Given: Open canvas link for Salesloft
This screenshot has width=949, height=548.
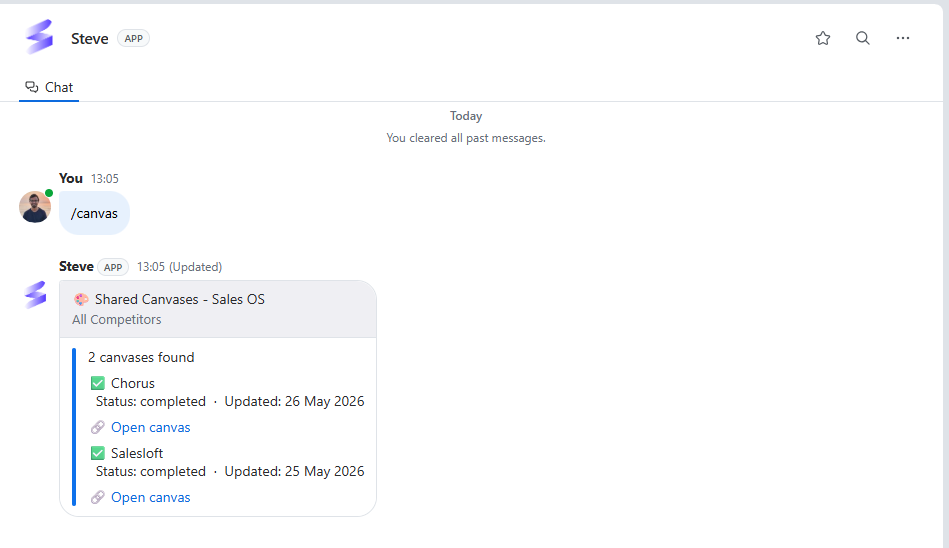Looking at the screenshot, I should point(150,497).
